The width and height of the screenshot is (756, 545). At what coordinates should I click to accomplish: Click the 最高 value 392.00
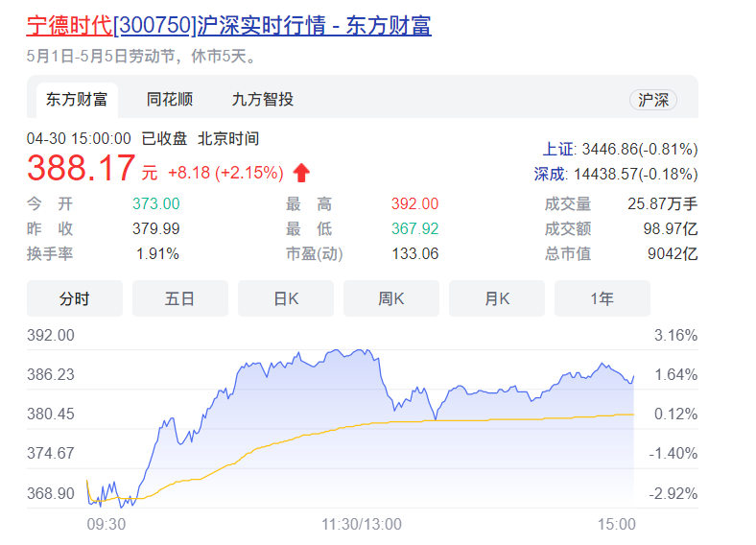415,203
